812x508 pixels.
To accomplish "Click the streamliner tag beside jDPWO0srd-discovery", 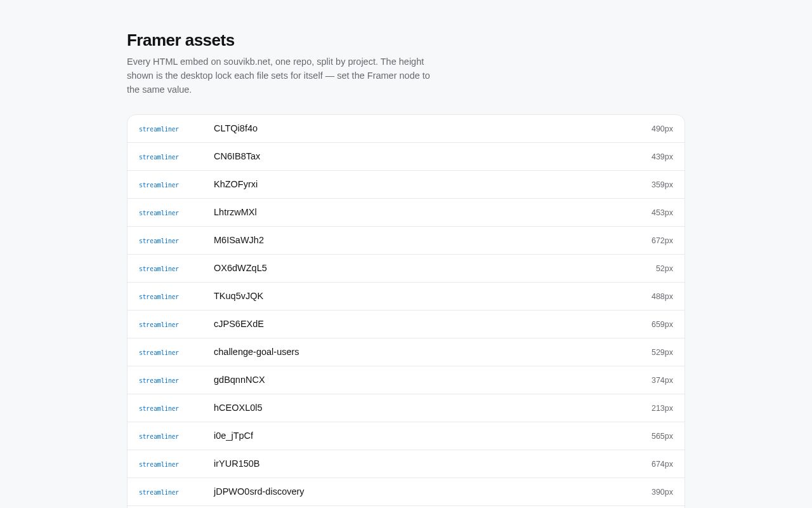I will (x=159, y=492).
